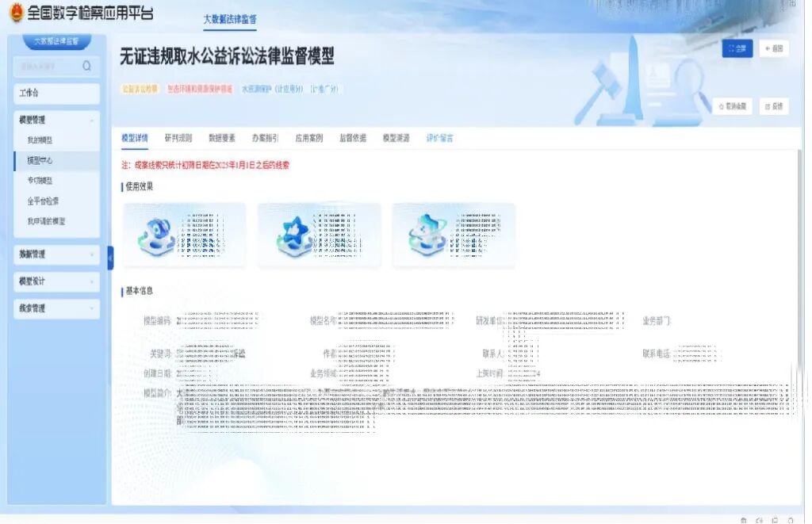812x524 pixels.
Task: Collapse the sidebar with the blue handle
Action: pyautogui.click(x=110, y=257)
